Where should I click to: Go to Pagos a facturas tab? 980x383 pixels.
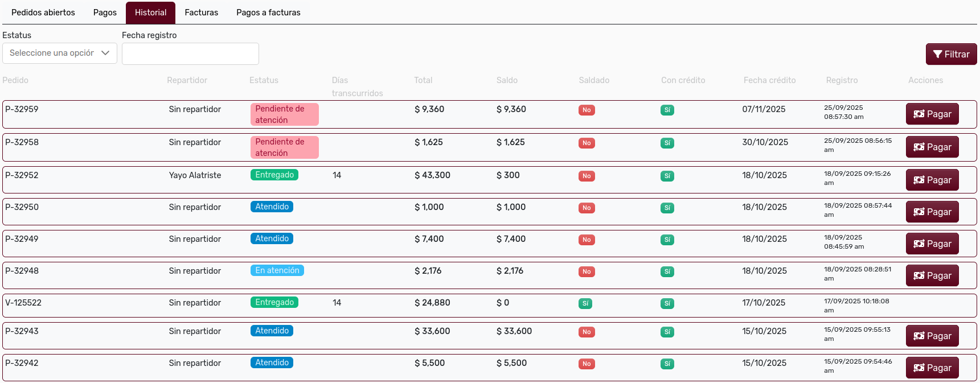268,13
